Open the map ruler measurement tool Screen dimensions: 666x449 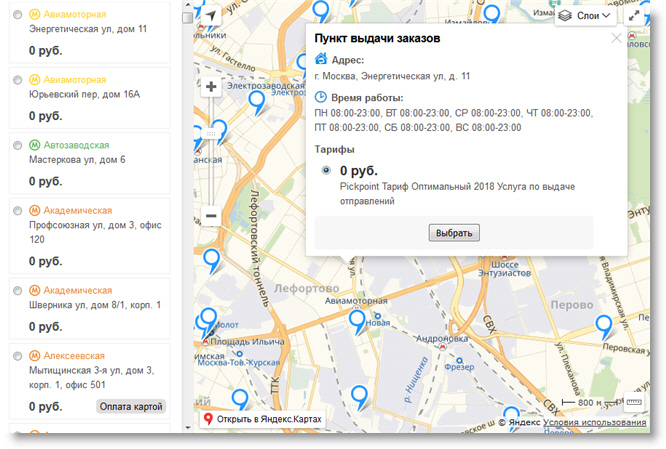click(634, 402)
